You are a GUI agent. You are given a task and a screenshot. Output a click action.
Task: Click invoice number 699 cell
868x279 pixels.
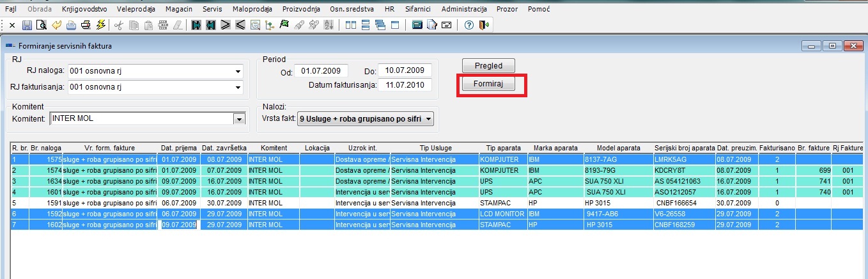813,171
